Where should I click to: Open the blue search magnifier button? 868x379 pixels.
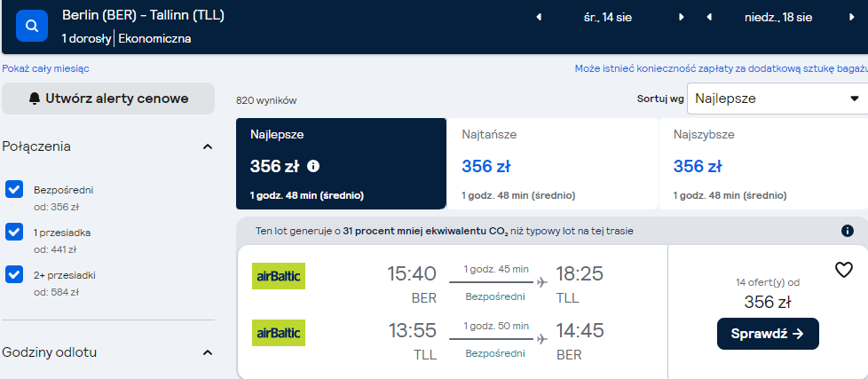32,26
